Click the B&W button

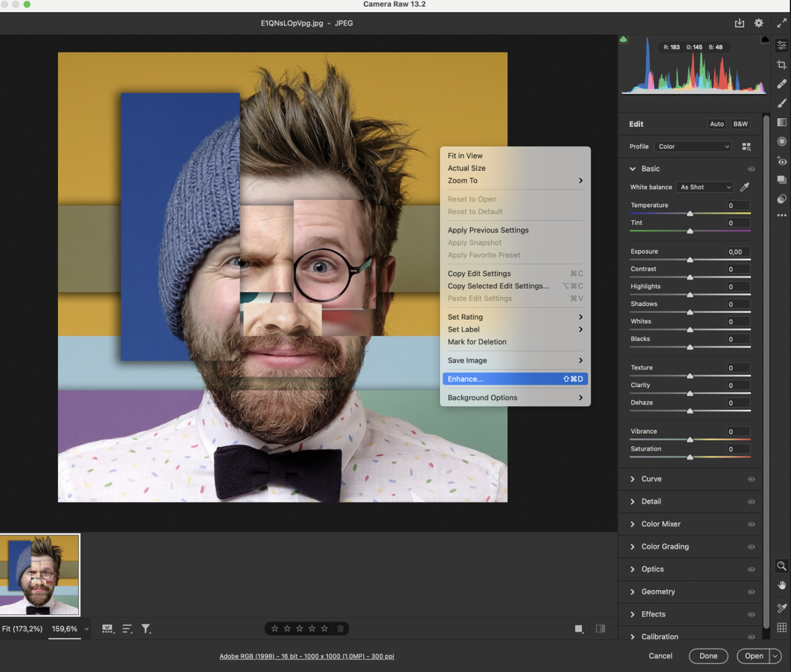(740, 124)
